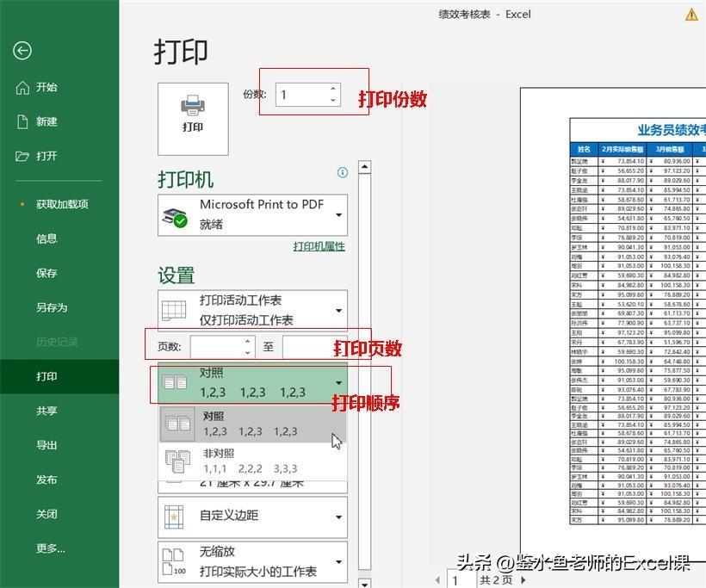Open the 共享 page

click(46, 411)
